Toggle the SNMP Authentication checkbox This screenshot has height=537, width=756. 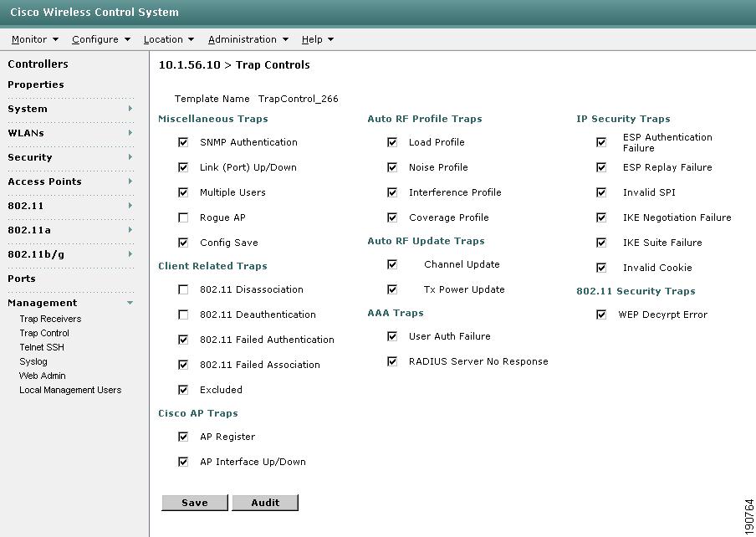click(x=183, y=142)
